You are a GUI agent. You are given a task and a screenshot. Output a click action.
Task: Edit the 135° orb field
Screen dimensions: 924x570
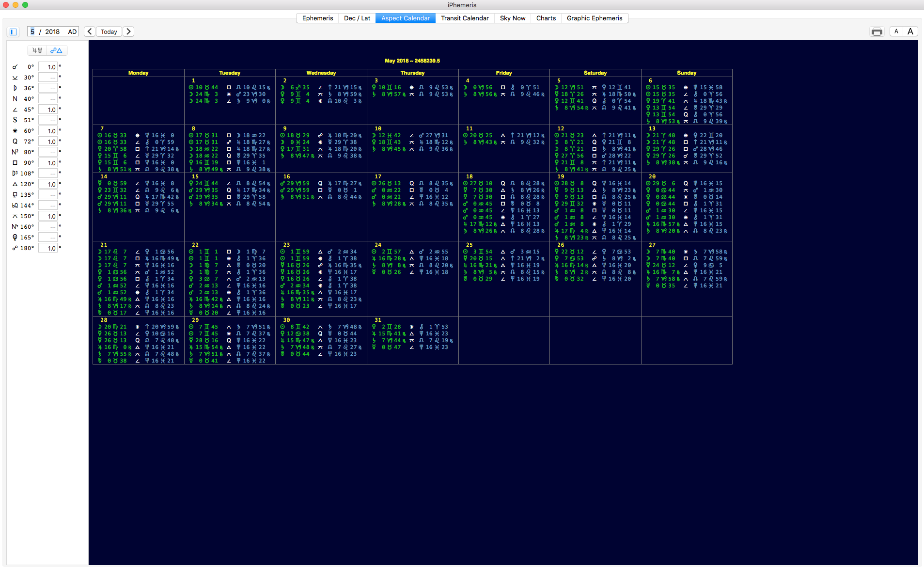pyautogui.click(x=48, y=195)
